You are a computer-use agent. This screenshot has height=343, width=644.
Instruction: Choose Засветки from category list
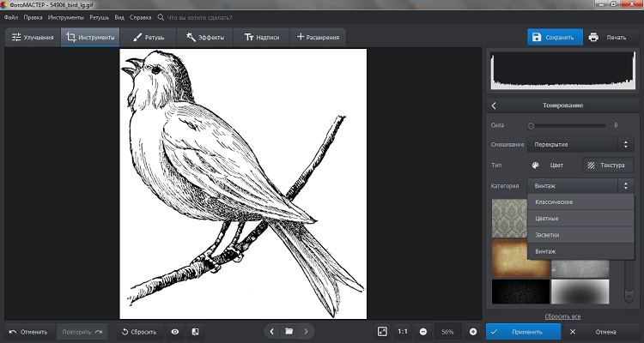pos(548,235)
